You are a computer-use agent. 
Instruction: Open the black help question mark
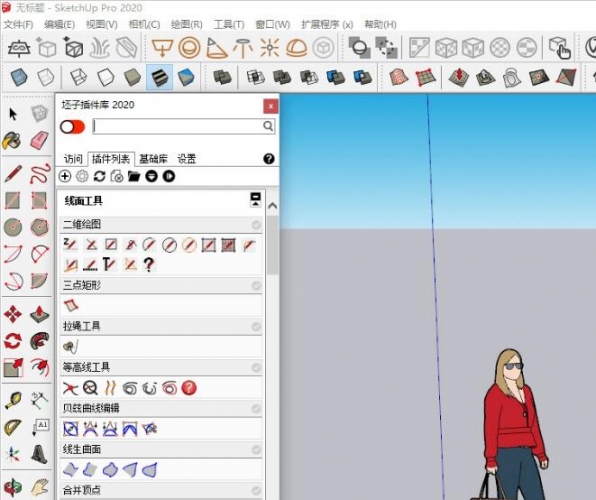pos(269,159)
